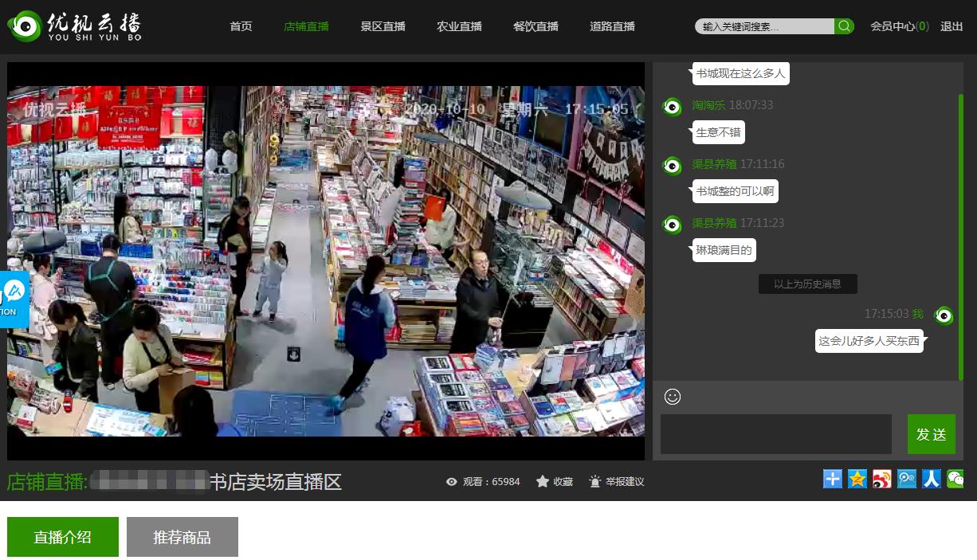Viewport: 977px width, 560px height.
Task: Focus the chat message input box
Action: point(775,434)
